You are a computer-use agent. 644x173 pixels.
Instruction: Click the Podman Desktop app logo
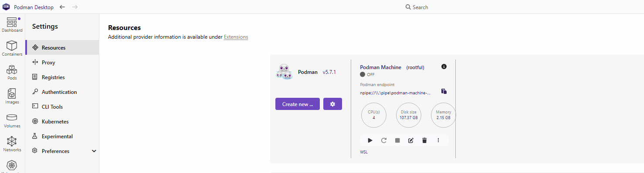click(6, 7)
